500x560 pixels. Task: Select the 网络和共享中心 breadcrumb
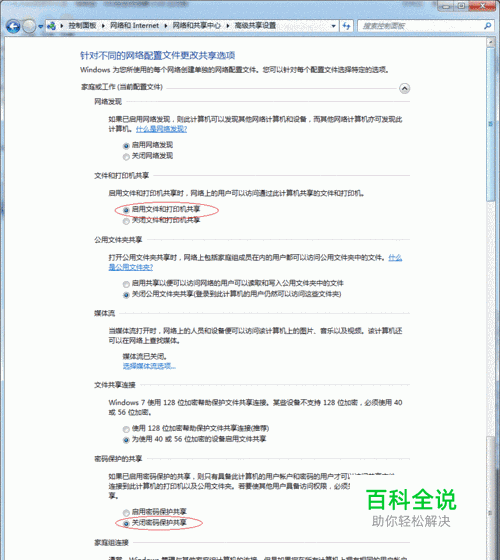pyautogui.click(x=196, y=26)
